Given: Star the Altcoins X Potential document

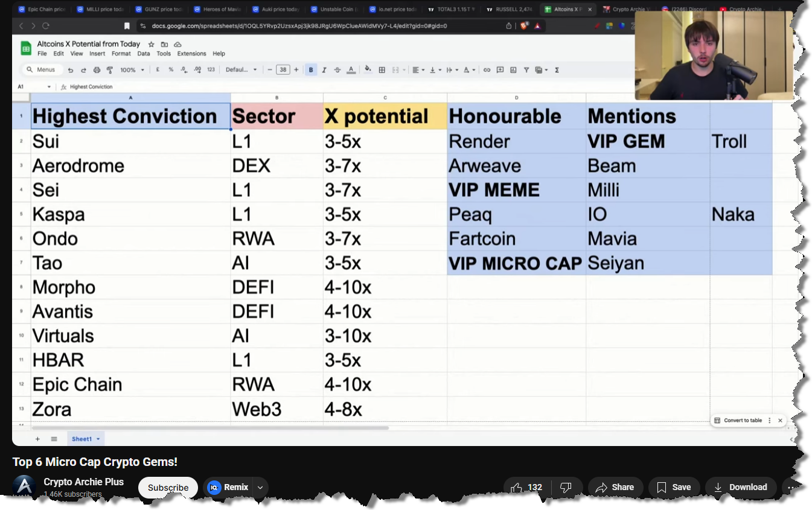Looking at the screenshot, I should [x=151, y=45].
